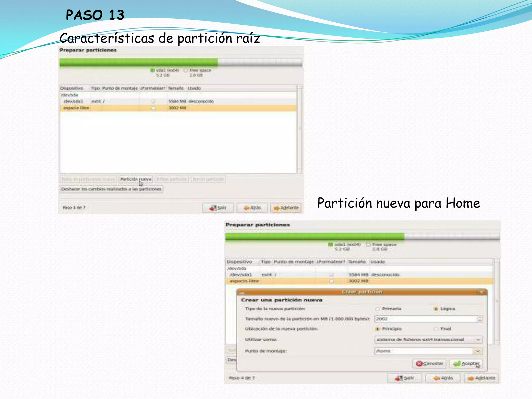This screenshot has width=532, height=399.
Task: Select the Final location radio button
Action: 436,329
